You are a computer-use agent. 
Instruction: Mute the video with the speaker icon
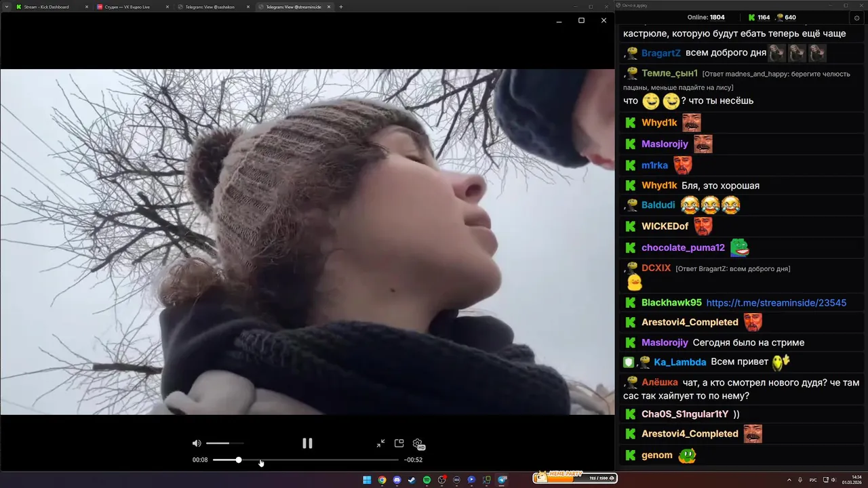click(x=197, y=443)
